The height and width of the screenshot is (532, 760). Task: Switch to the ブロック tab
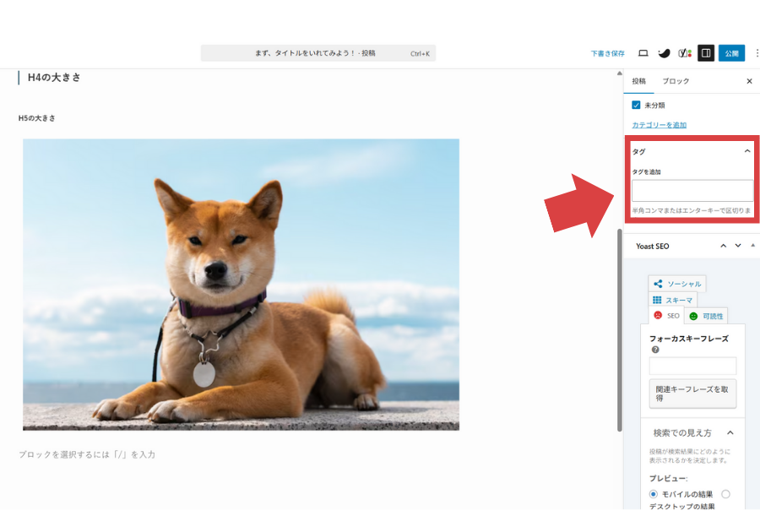click(x=676, y=81)
